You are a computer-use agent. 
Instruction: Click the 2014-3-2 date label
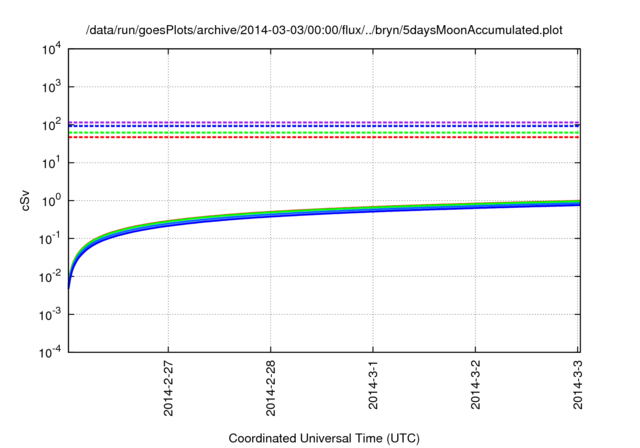pos(475,385)
